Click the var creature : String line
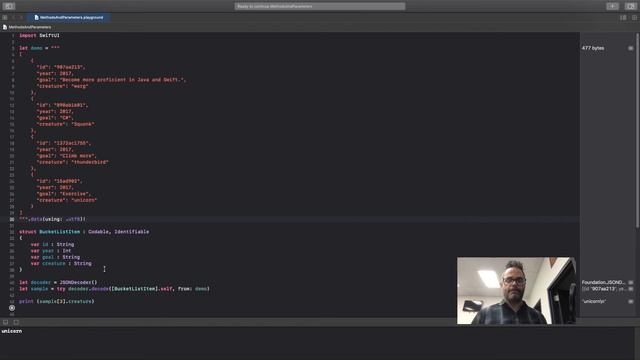Viewport: 640px width, 360px height. pyautogui.click(x=61, y=264)
